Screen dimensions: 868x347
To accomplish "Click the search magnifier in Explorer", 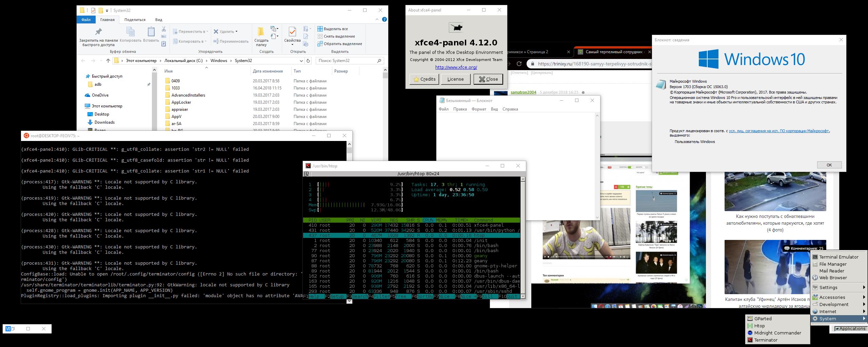I will [379, 61].
